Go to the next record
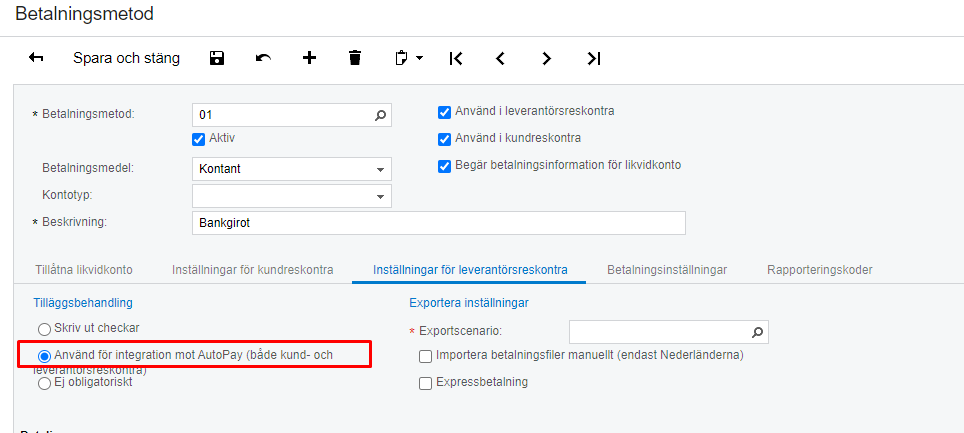Screen dimensions: 964x433 546,58
